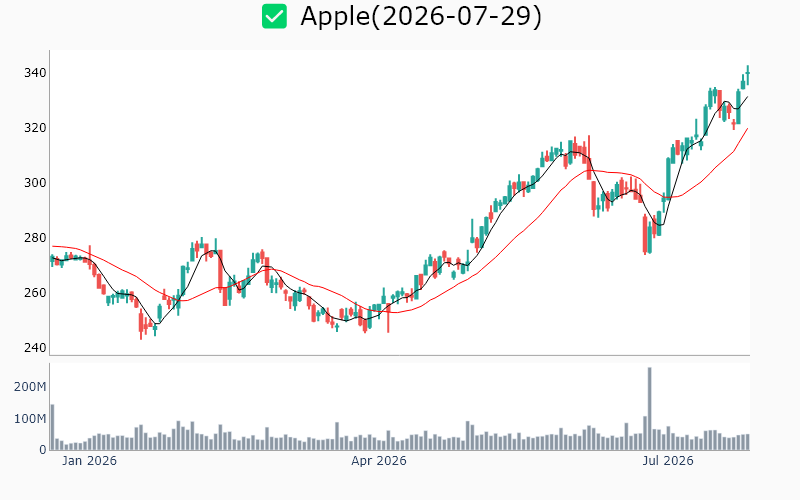
Task: Click the red moving average line's right end
Action: tap(747, 129)
